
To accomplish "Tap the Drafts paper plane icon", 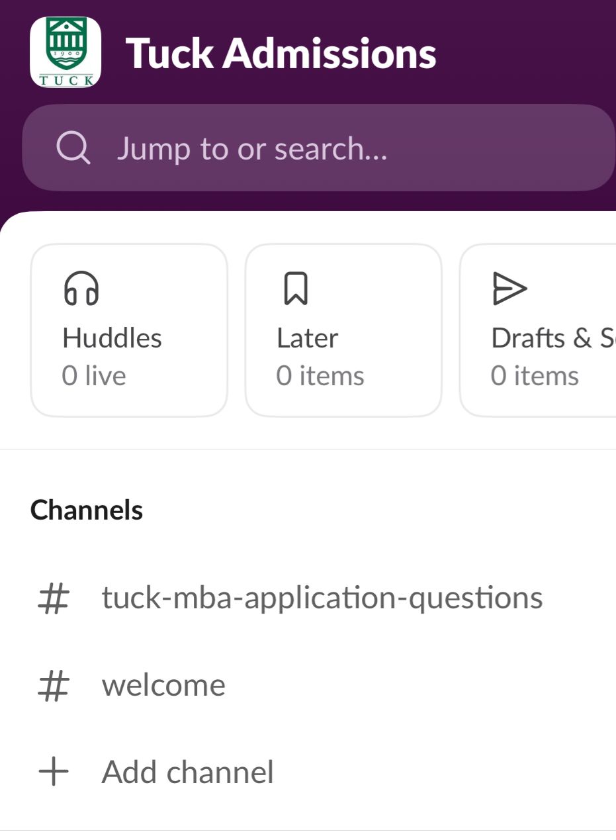I will point(510,289).
